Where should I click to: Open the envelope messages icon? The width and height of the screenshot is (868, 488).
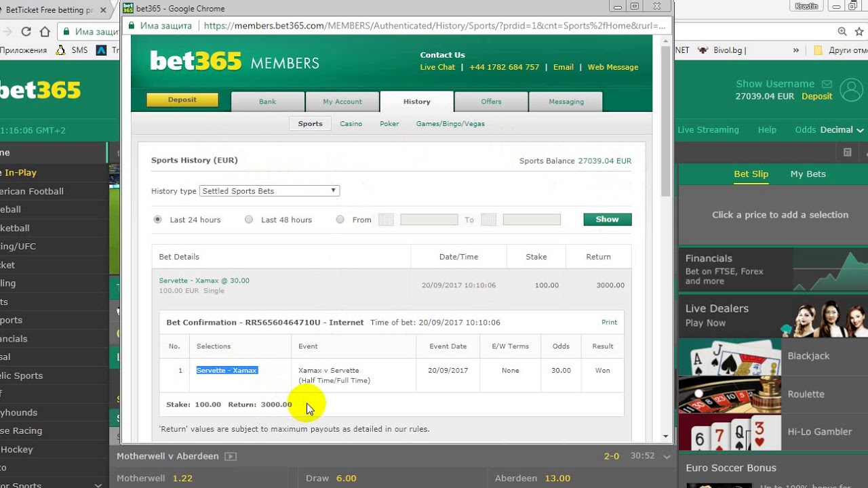pos(827,84)
